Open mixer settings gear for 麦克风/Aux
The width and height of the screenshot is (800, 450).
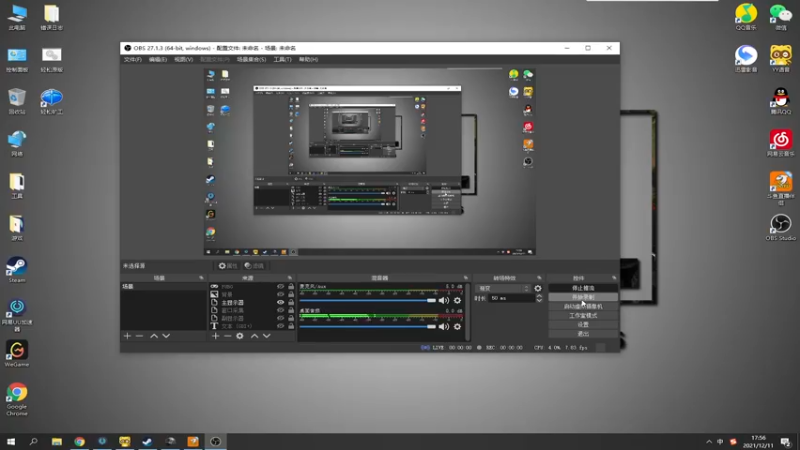point(457,301)
